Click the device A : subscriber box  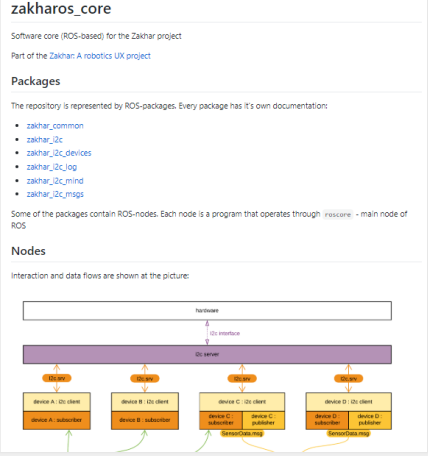(x=57, y=420)
